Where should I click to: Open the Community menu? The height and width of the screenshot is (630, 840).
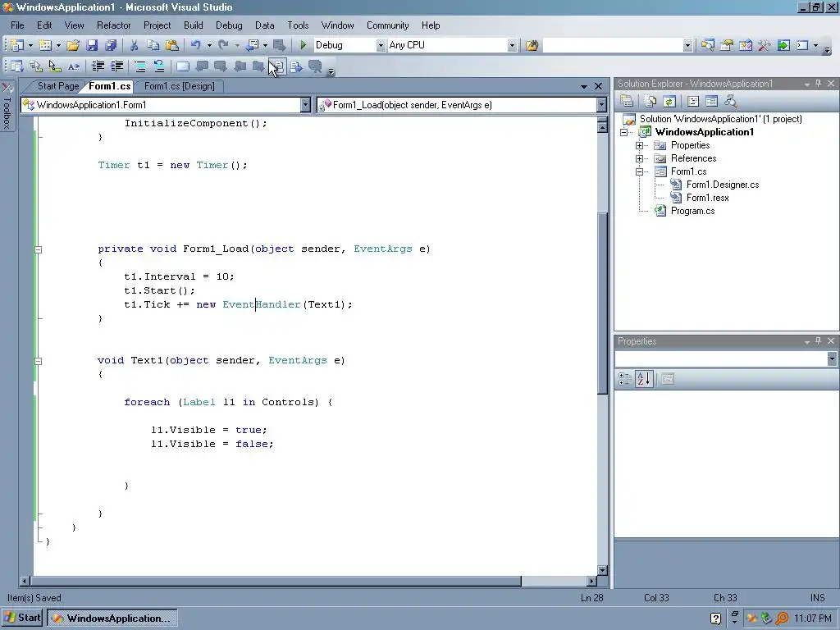tap(387, 25)
